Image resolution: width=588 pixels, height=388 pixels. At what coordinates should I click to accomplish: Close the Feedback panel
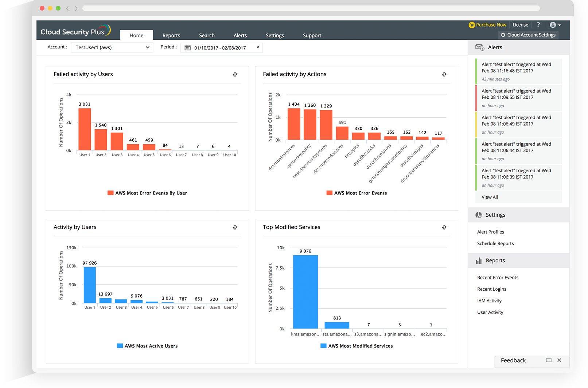[559, 360]
